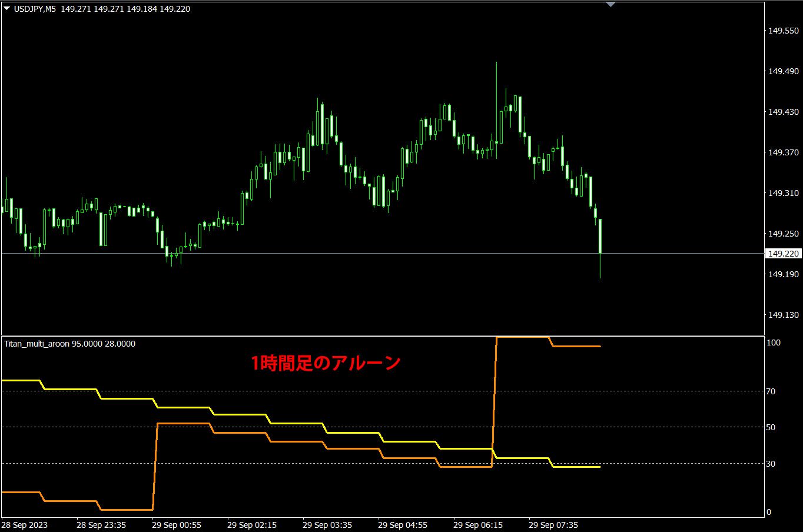The image size is (803, 532).
Task: Click the chart shift triangle marker at top
Action: (x=610, y=5)
